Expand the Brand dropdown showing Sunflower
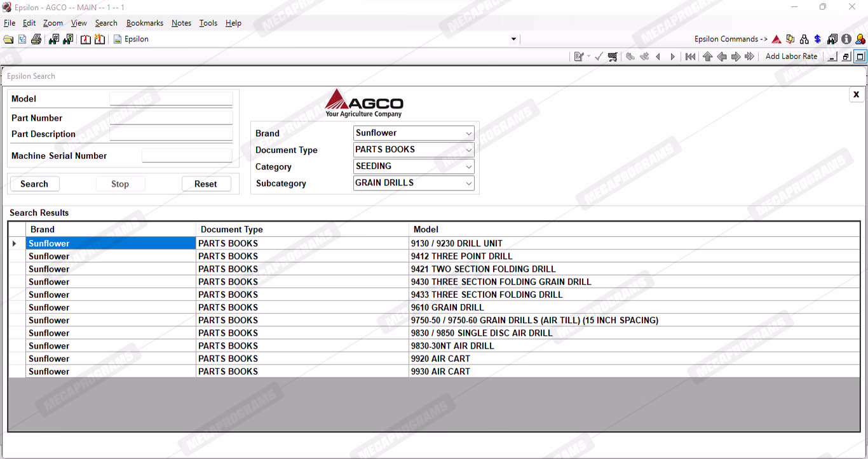The width and height of the screenshot is (868, 459). coord(469,133)
